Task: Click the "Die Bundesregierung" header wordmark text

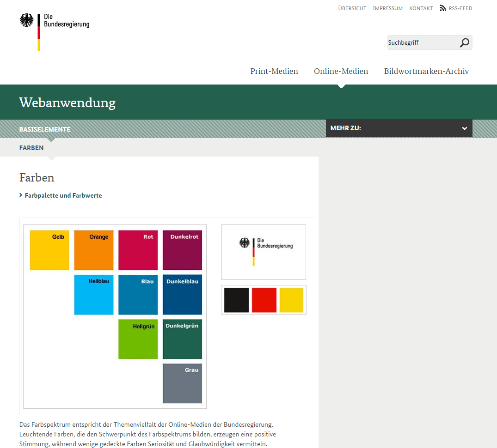Action: (67, 21)
